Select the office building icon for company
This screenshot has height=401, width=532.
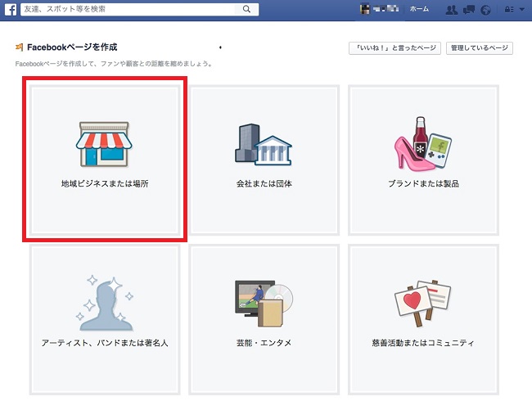(264, 145)
